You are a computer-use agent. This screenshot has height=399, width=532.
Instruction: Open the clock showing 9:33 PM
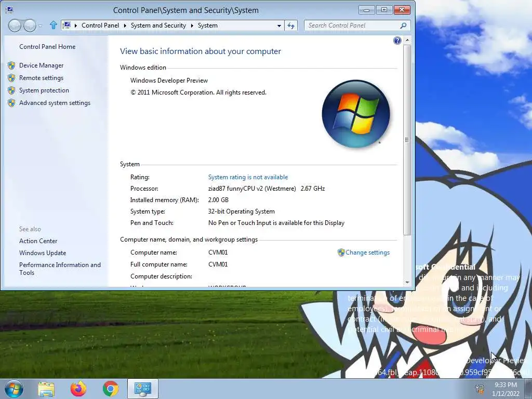(x=506, y=389)
